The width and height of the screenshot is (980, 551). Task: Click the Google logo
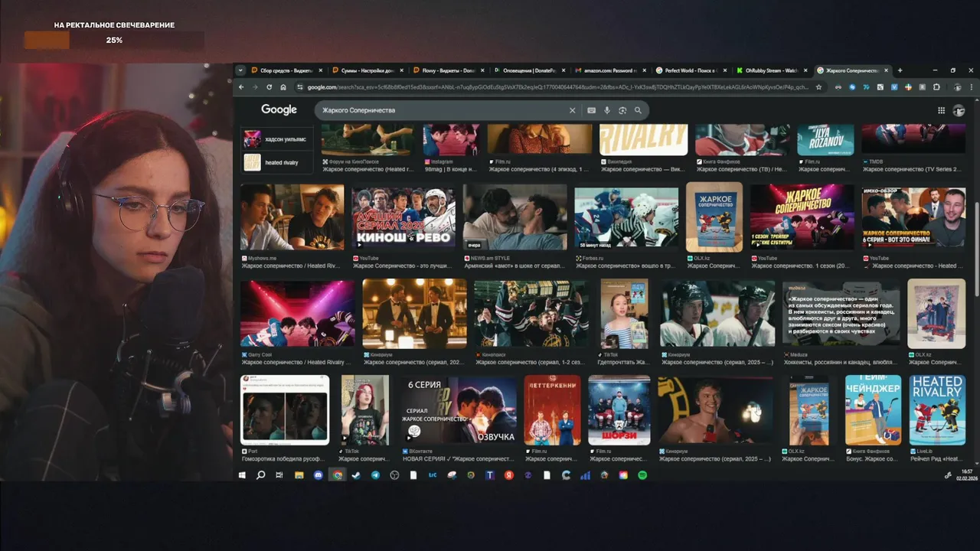click(279, 109)
